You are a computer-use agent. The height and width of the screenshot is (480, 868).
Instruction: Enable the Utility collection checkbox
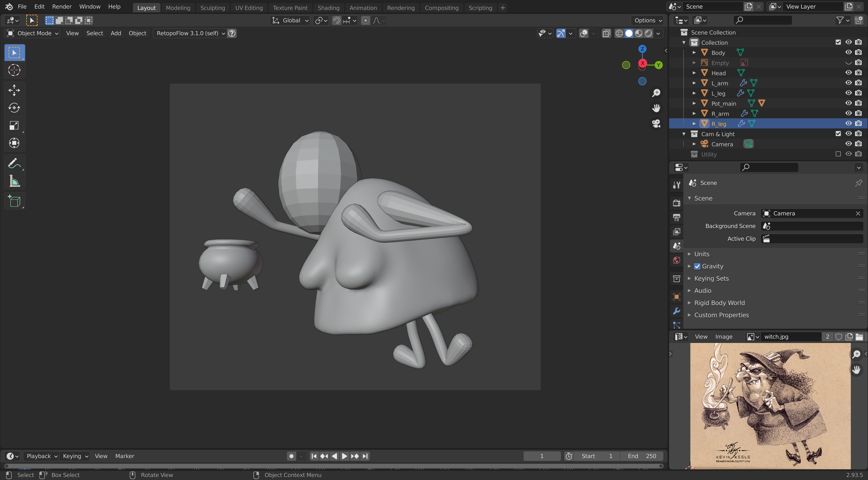838,154
